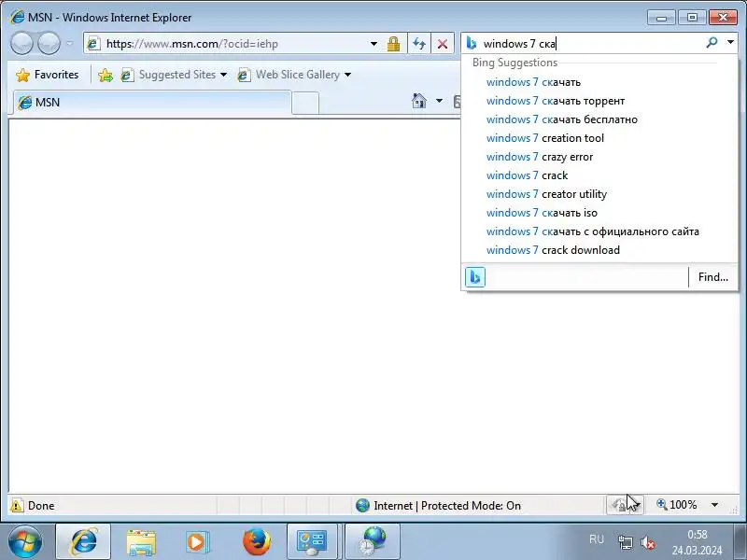This screenshot has width=747, height=560.
Task: Click the 100% zoom level button
Action: 677,505
